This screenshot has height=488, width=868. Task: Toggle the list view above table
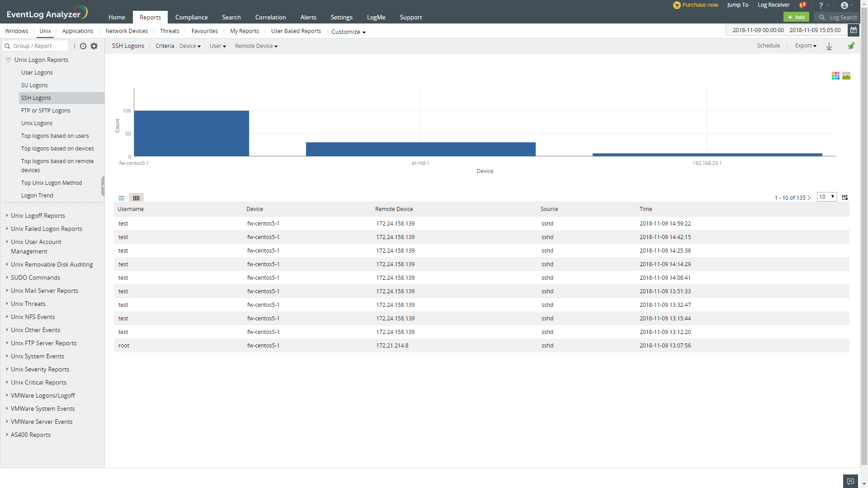[121, 198]
